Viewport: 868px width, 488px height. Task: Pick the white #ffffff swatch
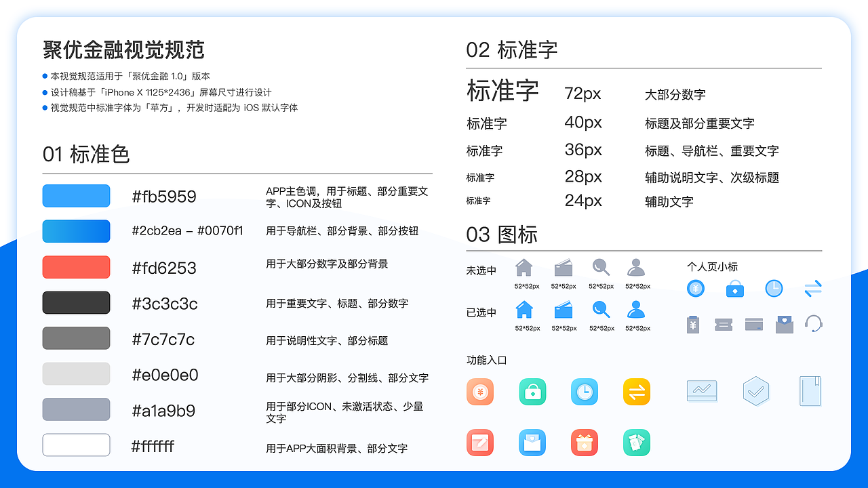(x=76, y=445)
